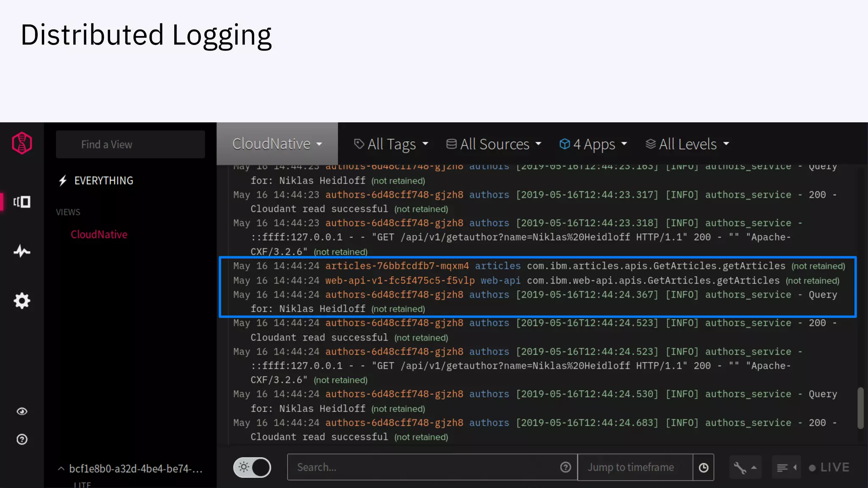Open the CloudNative view dropdown

click(277, 144)
